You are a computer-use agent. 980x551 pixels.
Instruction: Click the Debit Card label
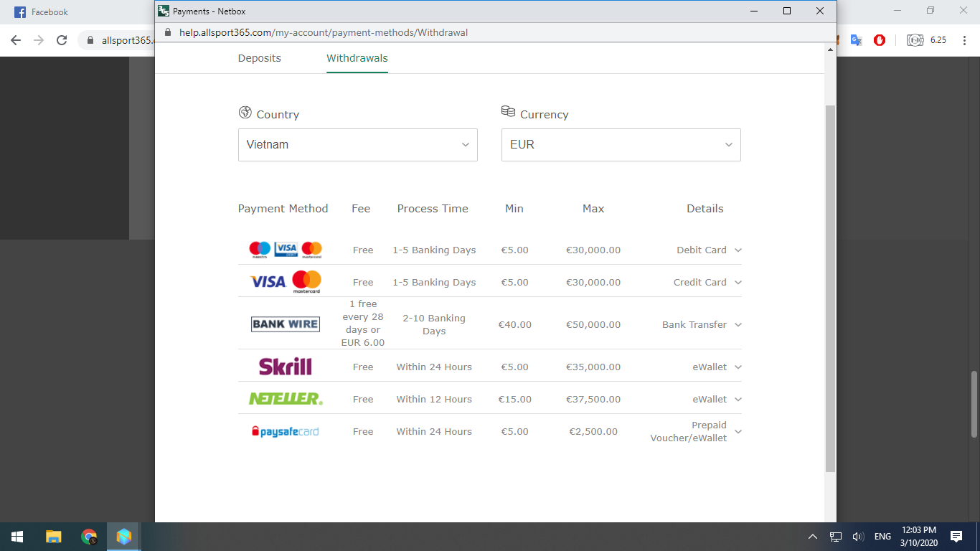coord(702,250)
